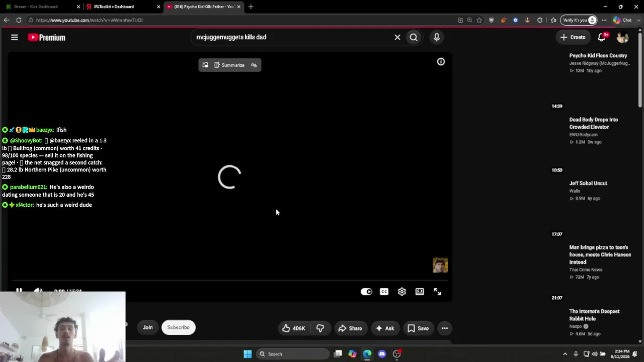This screenshot has width=644, height=362.
Task: Close the Stream - Kick Dashboard tab
Action: point(78,7)
